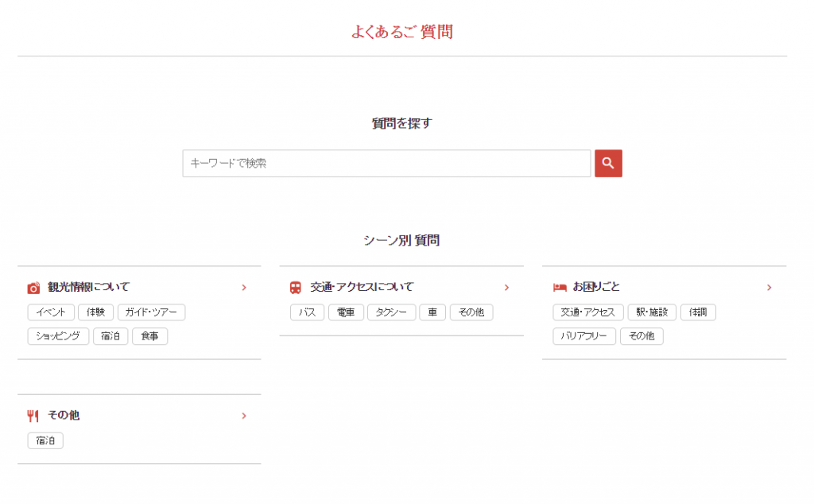814x504 pixels.
Task: Click the arrow next to その他 heading
Action: [244, 416]
